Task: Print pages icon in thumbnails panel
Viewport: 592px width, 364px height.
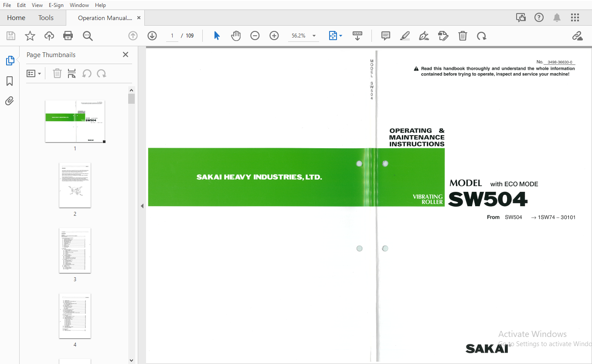Action: (x=72, y=74)
